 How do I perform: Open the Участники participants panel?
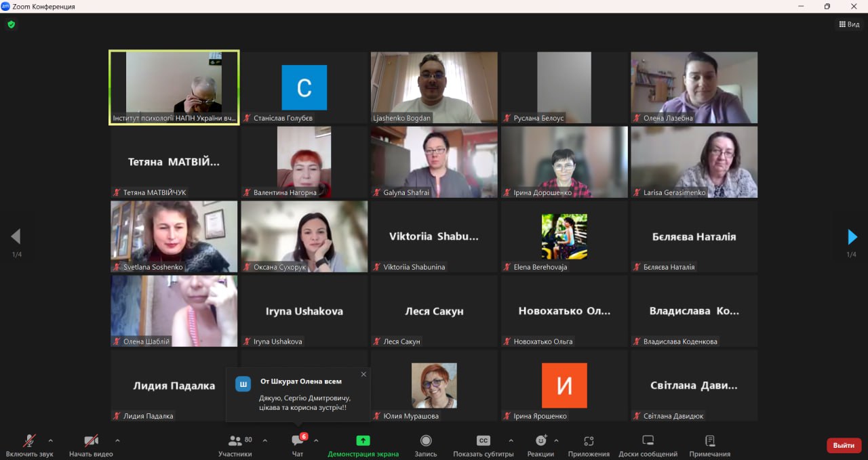point(235,444)
